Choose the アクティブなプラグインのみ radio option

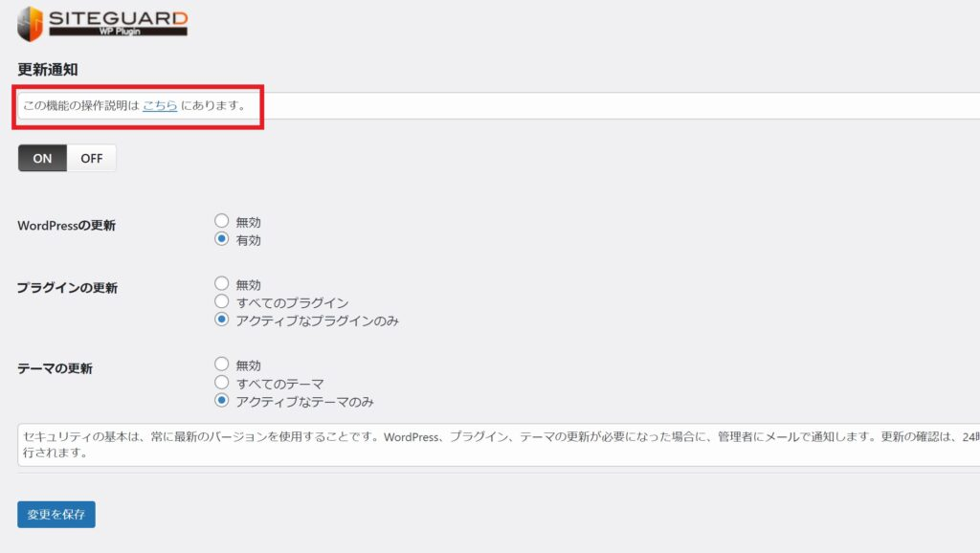pyautogui.click(x=222, y=320)
